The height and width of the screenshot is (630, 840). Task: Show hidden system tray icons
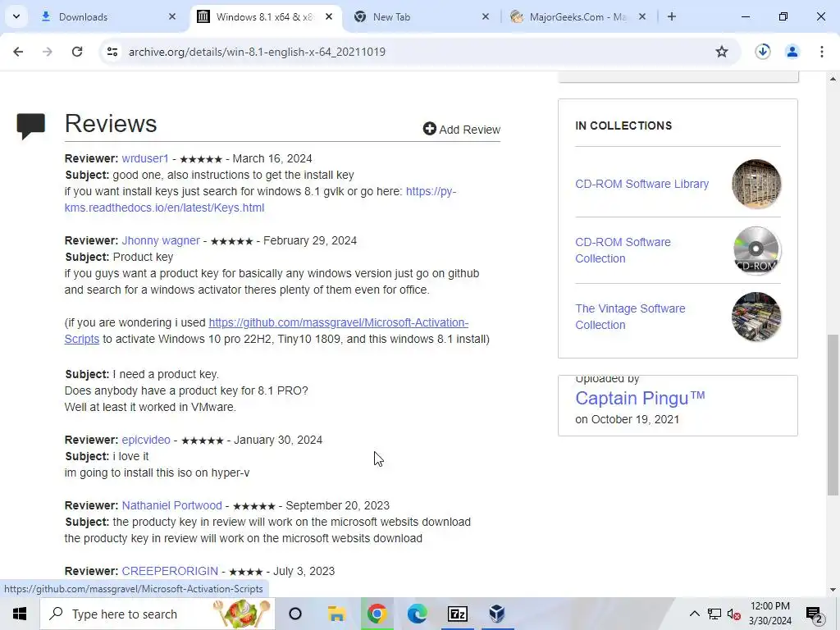pyautogui.click(x=694, y=614)
